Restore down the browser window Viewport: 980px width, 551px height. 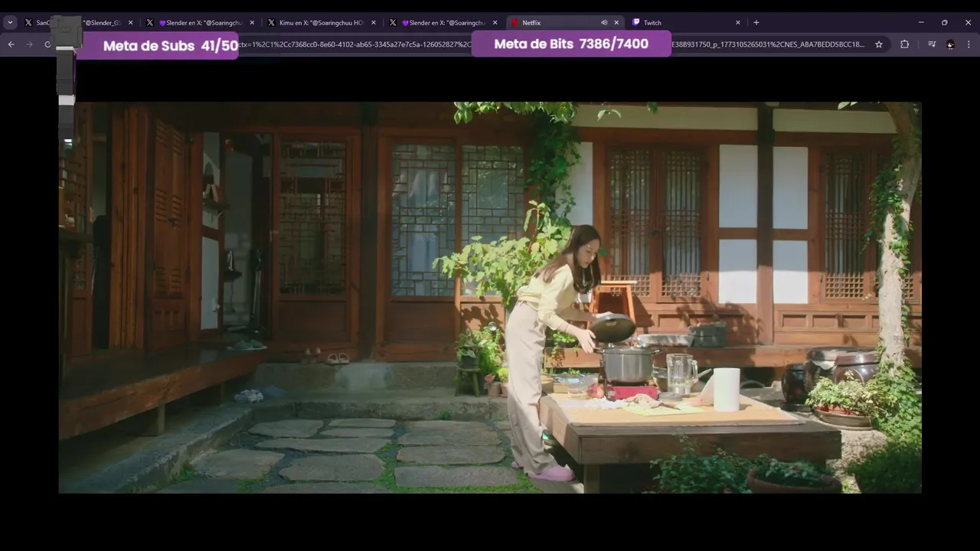click(x=944, y=22)
